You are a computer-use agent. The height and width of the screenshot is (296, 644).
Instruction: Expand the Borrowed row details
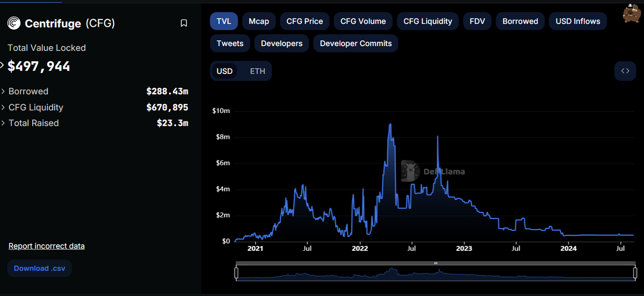click(x=4, y=91)
